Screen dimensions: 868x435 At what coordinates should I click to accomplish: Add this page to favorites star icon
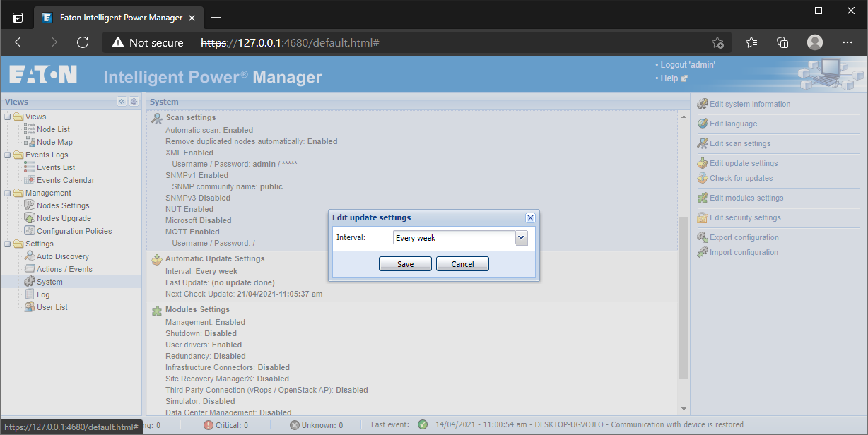pyautogui.click(x=717, y=42)
